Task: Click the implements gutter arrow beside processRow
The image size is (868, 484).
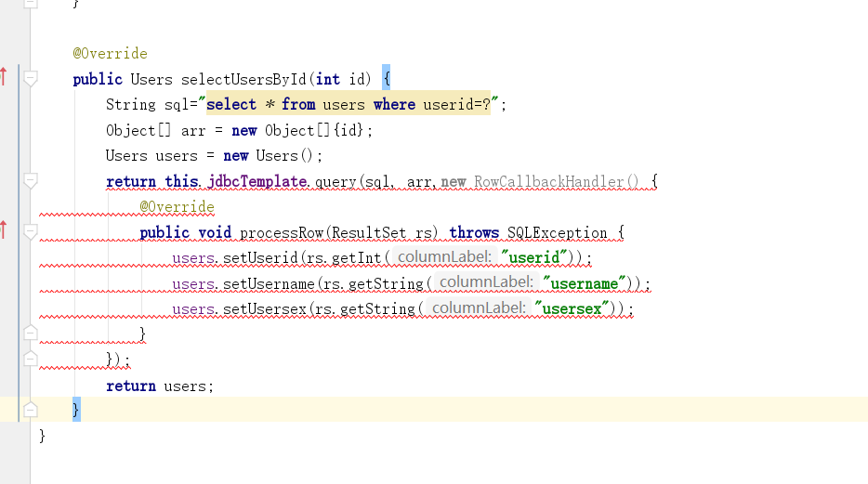Action: point(4,229)
